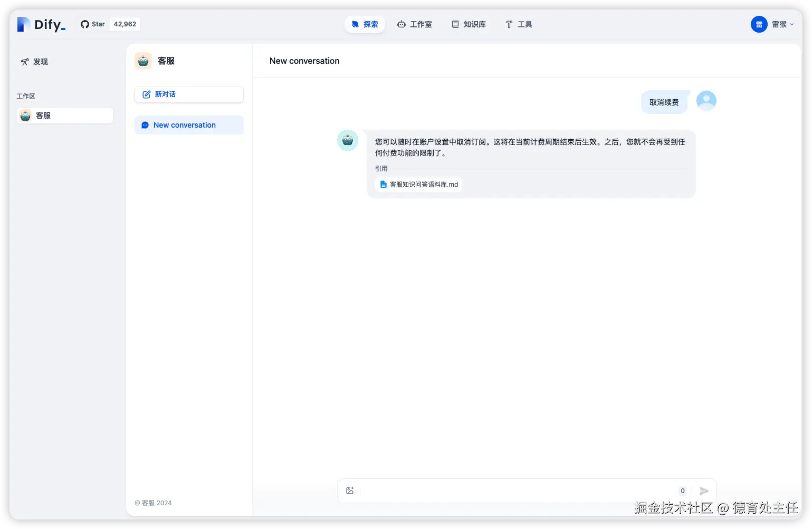Open the 工具 tools icon
The width and height of the screenshot is (812, 529).
[x=508, y=24]
